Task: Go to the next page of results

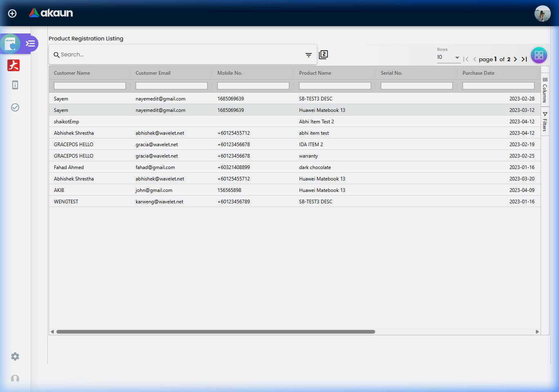Action: tap(516, 59)
